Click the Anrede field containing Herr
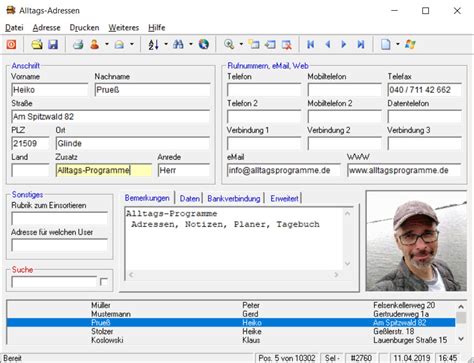474x363 pixels. point(184,170)
